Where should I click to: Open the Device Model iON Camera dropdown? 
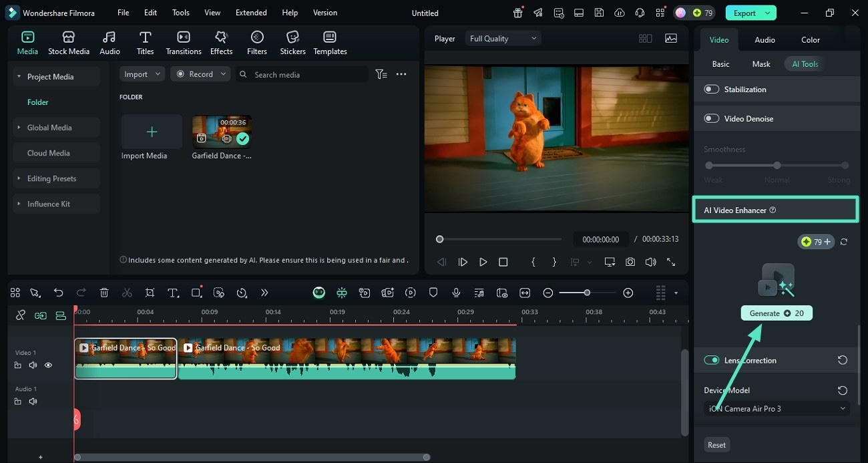click(x=777, y=408)
